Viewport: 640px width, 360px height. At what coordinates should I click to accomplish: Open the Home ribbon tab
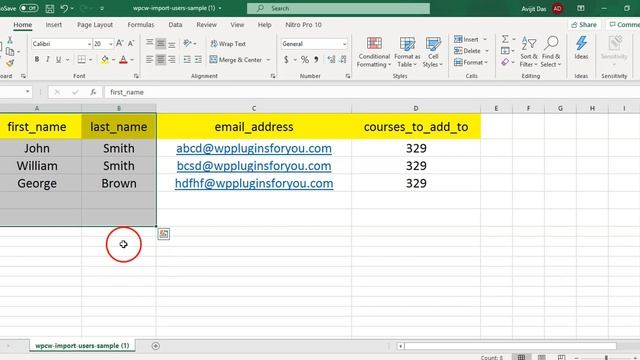click(22, 24)
